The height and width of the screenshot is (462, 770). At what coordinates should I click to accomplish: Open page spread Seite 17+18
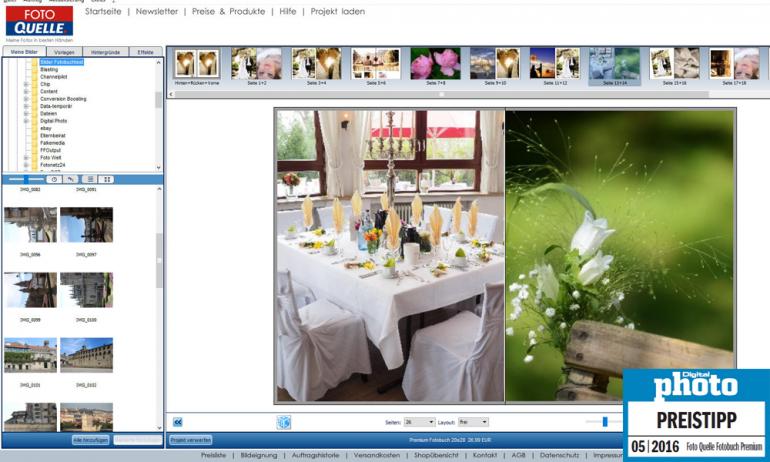(734, 67)
